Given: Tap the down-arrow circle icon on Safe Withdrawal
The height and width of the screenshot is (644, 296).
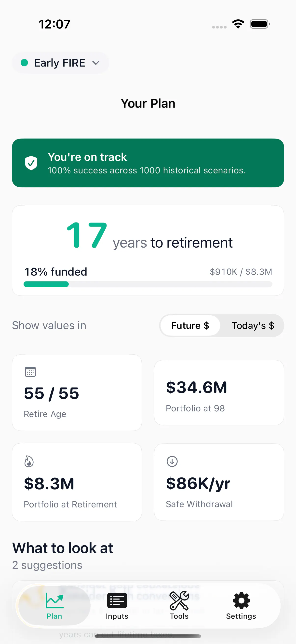Looking at the screenshot, I should 172,461.
